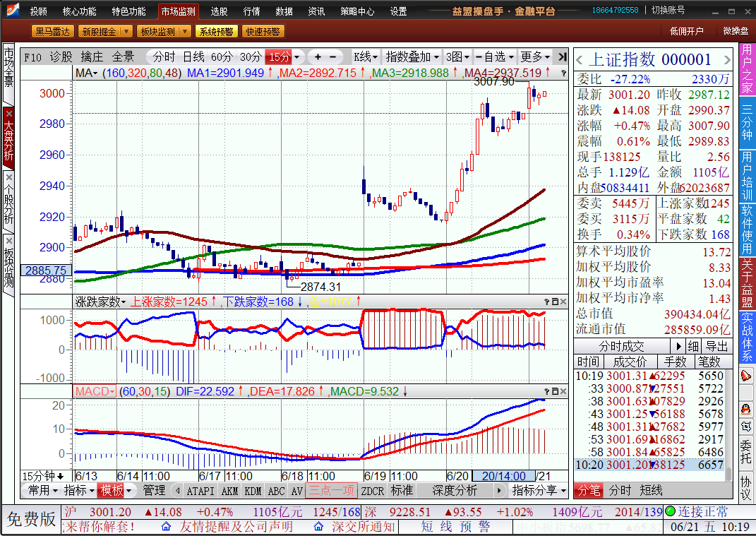
Task: Close the 个股分析 side tab
Action: (x=8, y=177)
